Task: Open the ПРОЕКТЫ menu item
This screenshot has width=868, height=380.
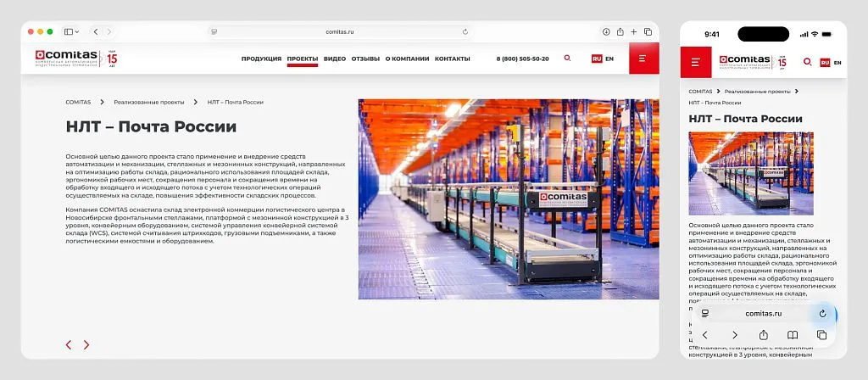Action: [303, 59]
